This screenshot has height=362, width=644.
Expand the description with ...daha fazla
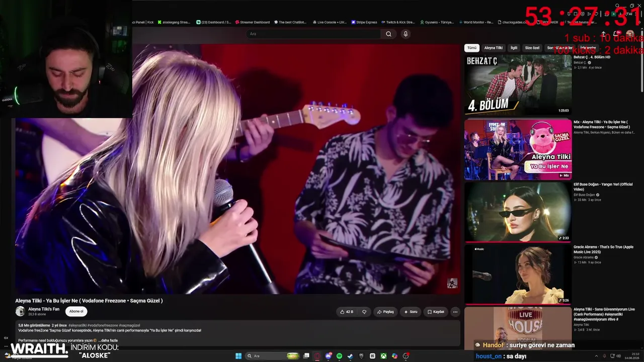(x=108, y=340)
